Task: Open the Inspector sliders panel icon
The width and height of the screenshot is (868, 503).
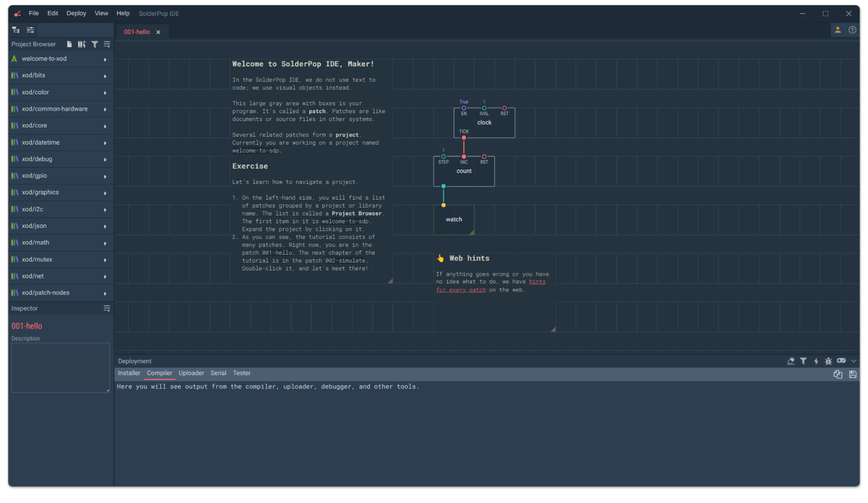Action: pos(30,30)
